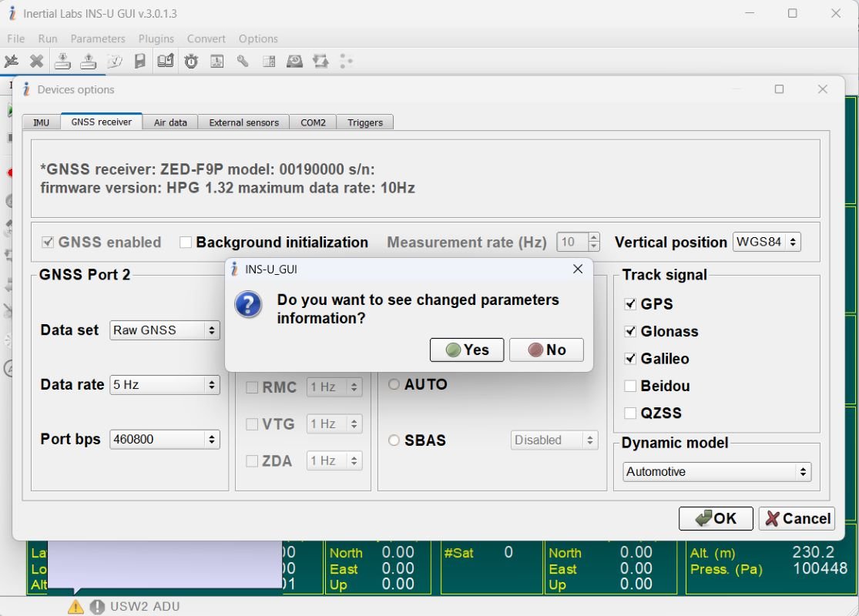Click the convert arrows toolbar icon
859x616 pixels.
320,61
